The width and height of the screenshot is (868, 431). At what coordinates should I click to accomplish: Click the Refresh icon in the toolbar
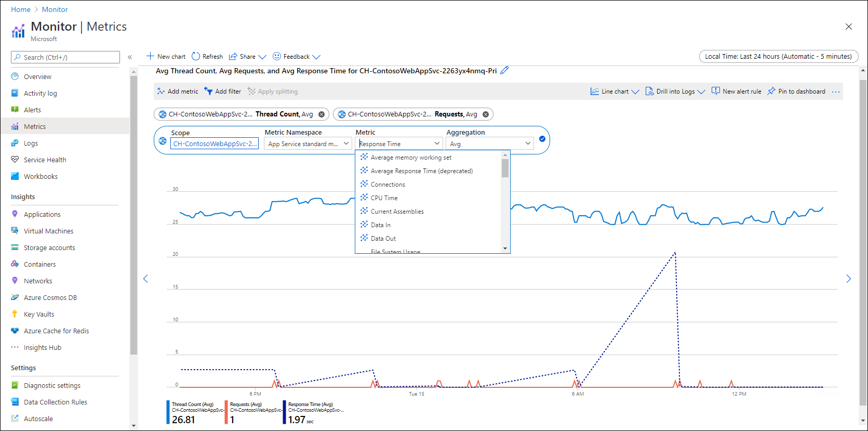[196, 56]
